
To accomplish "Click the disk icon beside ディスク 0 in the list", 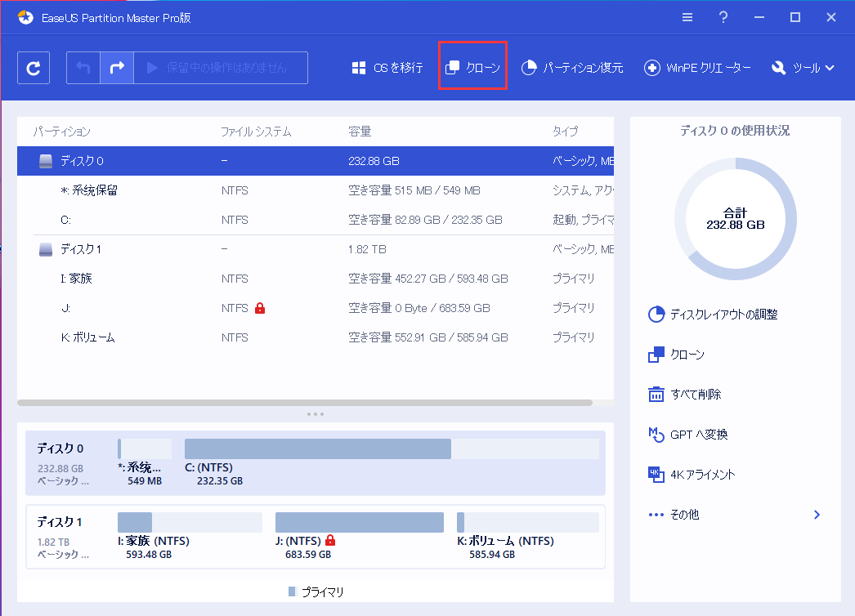I will coord(46,161).
